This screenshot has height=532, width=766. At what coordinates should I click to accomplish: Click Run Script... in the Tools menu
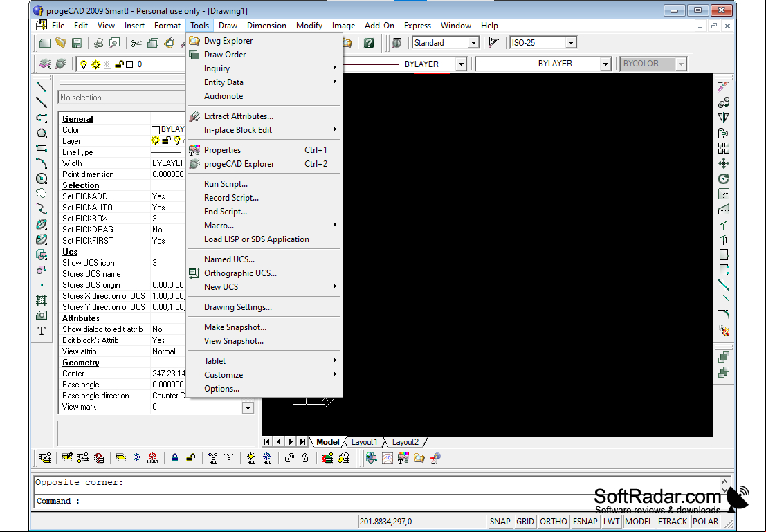(x=264, y=184)
